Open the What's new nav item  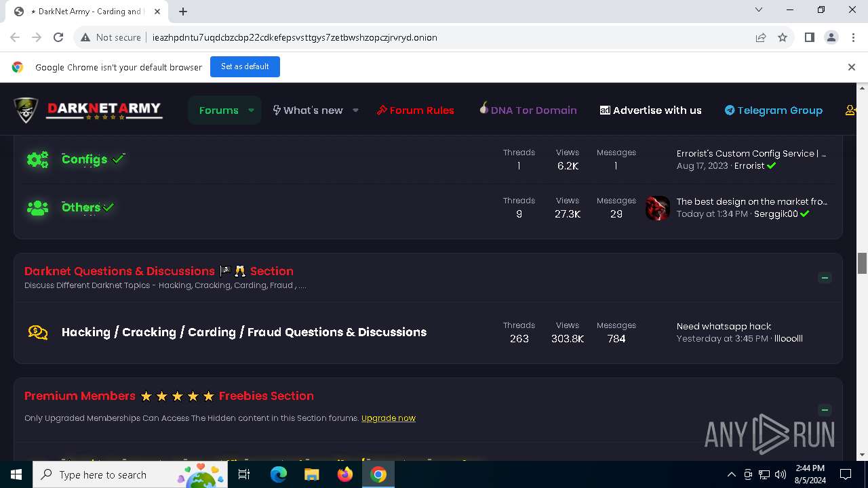click(308, 110)
